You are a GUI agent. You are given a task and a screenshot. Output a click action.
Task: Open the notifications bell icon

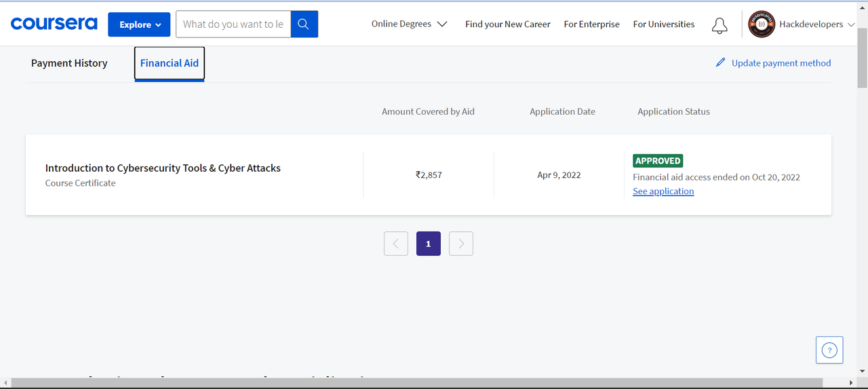[719, 25]
